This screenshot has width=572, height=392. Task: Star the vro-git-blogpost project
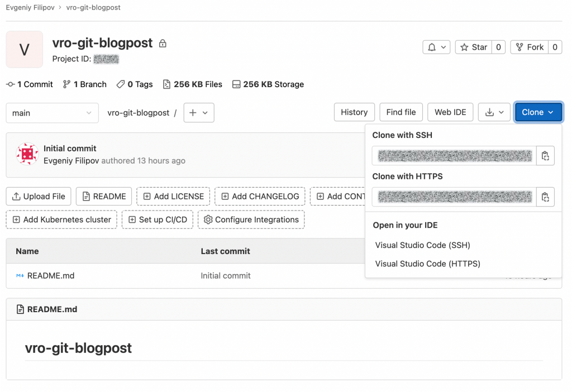[473, 47]
